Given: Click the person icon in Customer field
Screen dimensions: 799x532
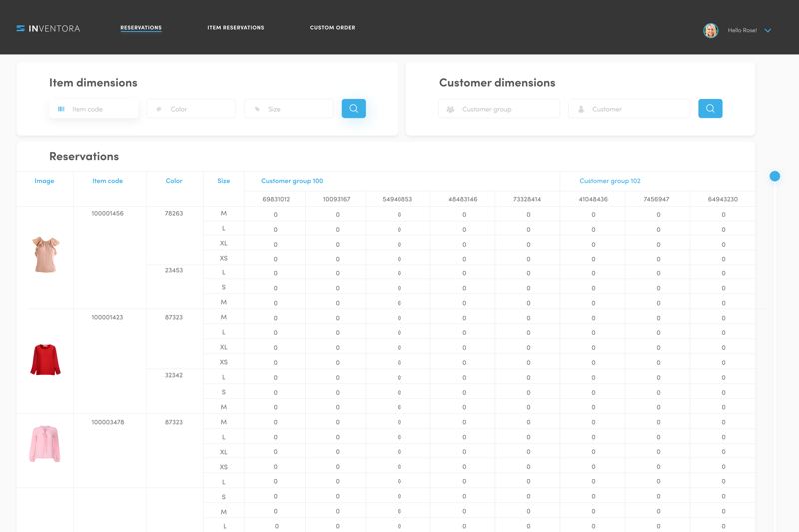Looking at the screenshot, I should pyautogui.click(x=581, y=109).
